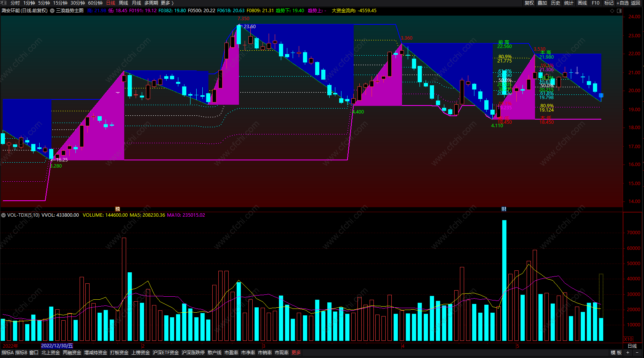The width and height of the screenshot is (644, 358).
Task: Show the 散户线 indicator
Action: 215,353
